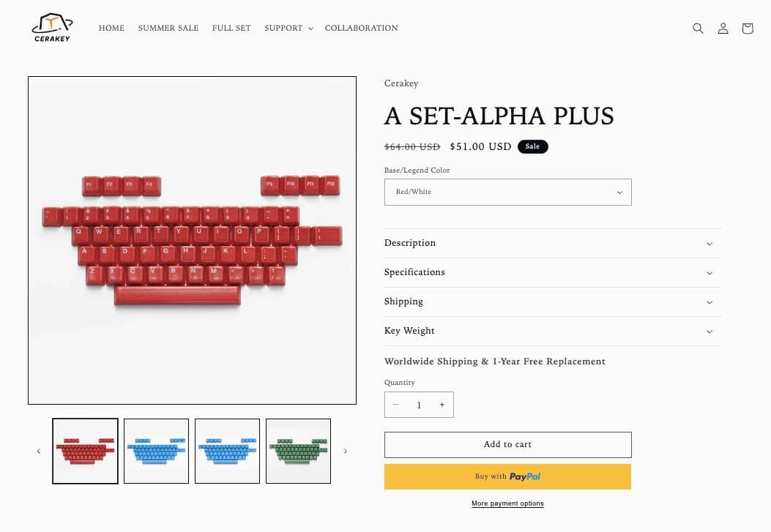This screenshot has width=771, height=532.
Task: Open the Support menu
Action: click(288, 29)
